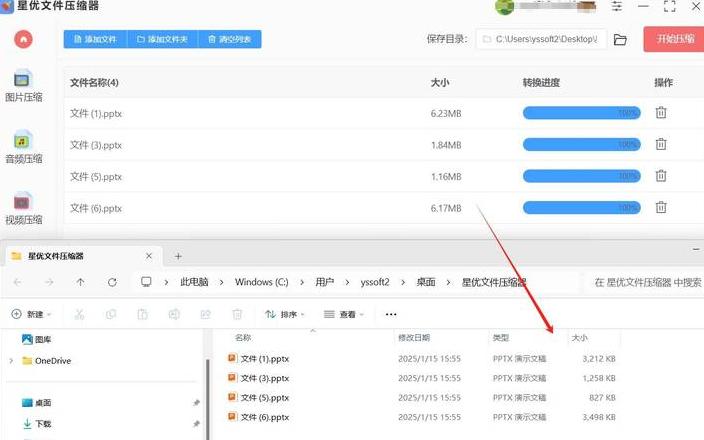The width and height of the screenshot is (704, 440).
Task: Expand chevron after Windows (C:) in breadcrumb
Action: pos(302,282)
